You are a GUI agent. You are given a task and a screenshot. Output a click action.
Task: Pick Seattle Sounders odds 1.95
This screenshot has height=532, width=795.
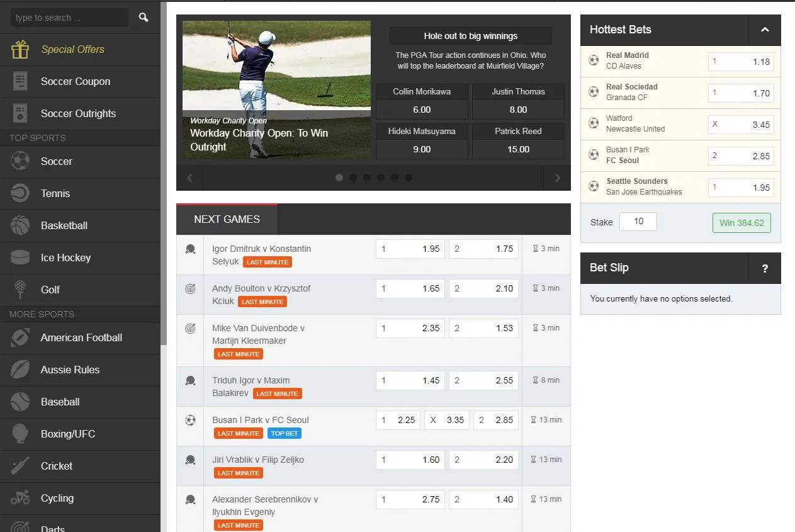click(741, 188)
